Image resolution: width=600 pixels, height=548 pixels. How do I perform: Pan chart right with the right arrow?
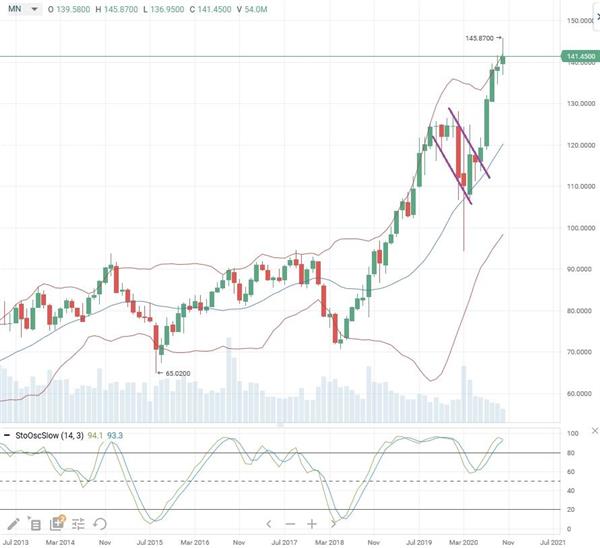tap(333, 524)
